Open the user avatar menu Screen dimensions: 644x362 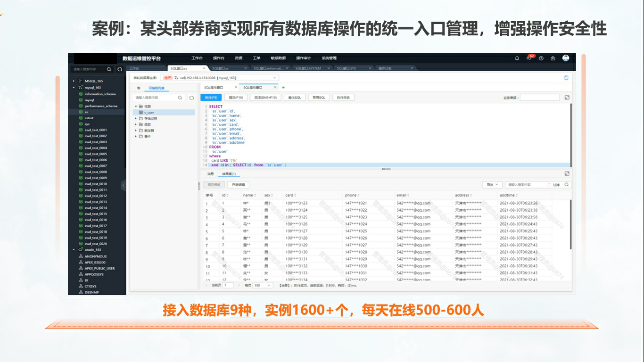click(x=566, y=58)
